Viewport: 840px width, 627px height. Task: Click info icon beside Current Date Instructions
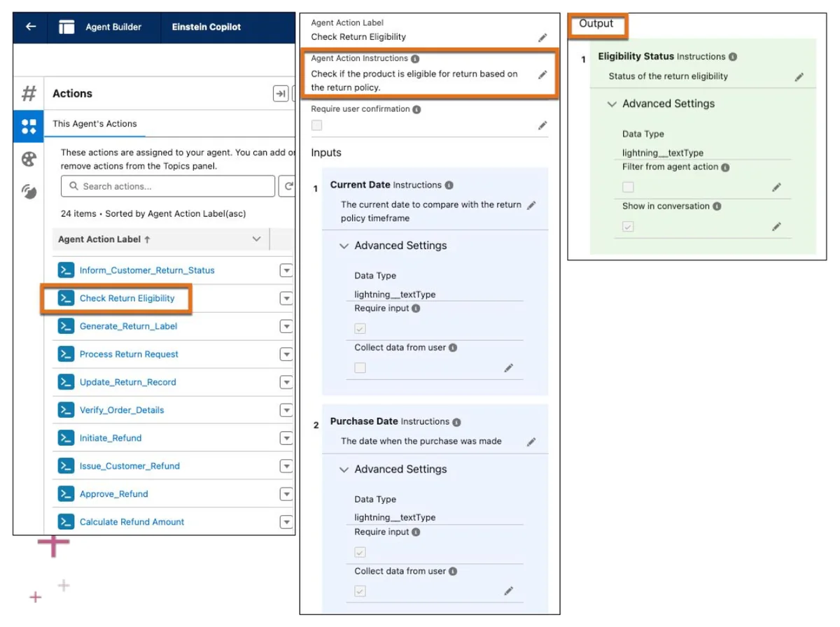click(x=449, y=185)
